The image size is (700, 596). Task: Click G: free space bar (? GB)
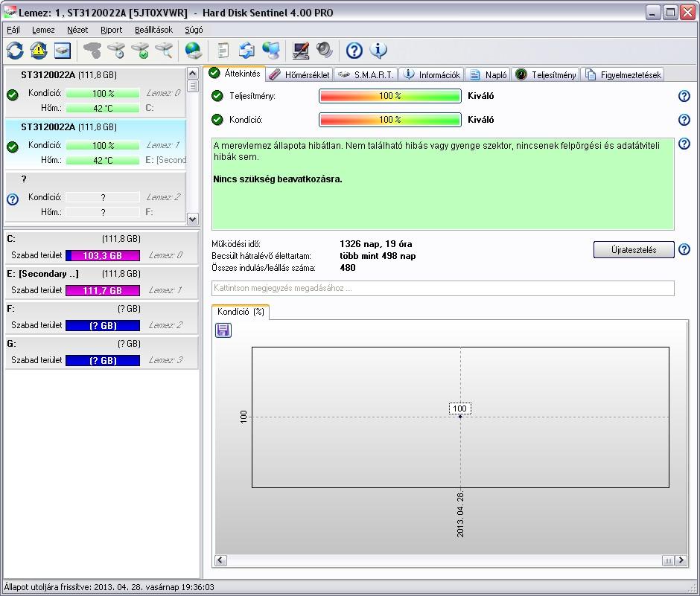click(x=103, y=360)
